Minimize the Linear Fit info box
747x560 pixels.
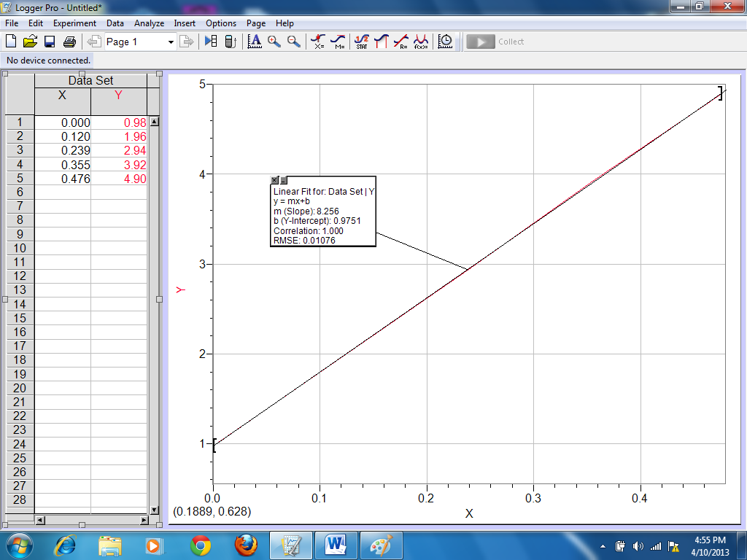point(284,180)
